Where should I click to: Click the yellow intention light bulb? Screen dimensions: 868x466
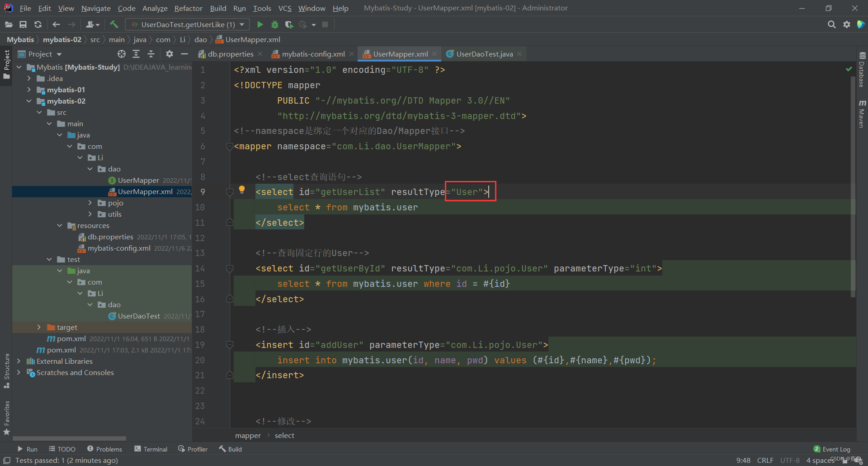coord(242,190)
